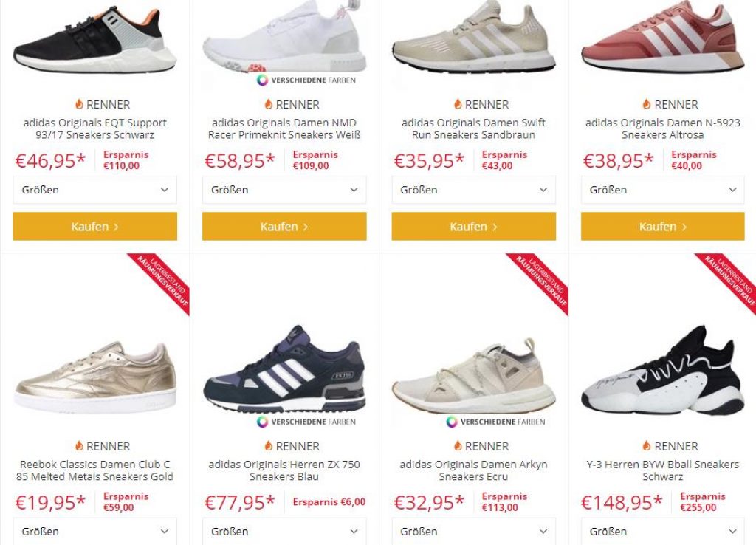Image resolution: width=756 pixels, height=545 pixels.
Task: Expand Größen dropdown for Y-3 BYW Bball
Action: tap(663, 531)
